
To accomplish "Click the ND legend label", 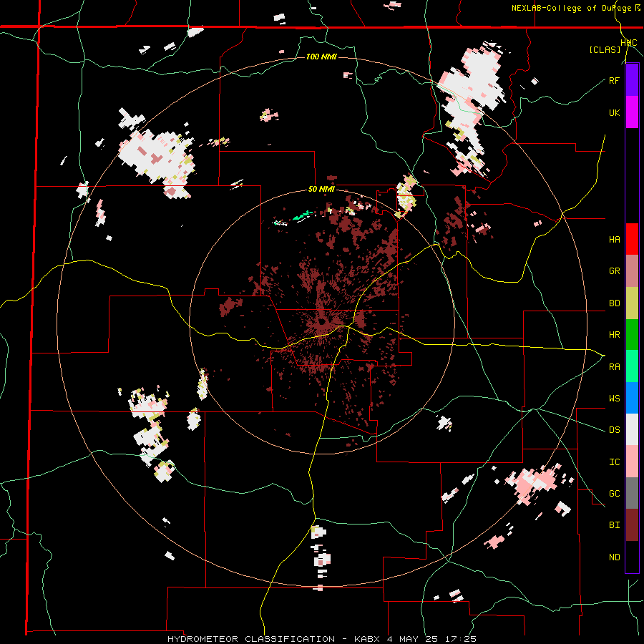I will (614, 557).
